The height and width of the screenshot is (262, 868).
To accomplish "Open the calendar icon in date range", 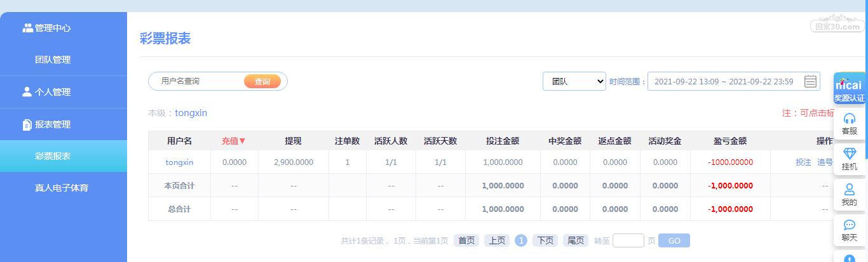I will click(810, 81).
